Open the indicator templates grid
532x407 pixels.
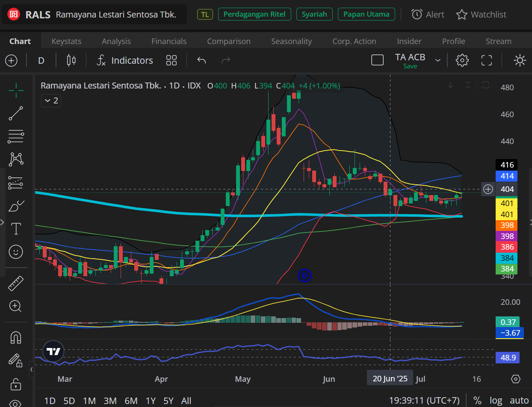click(x=171, y=60)
